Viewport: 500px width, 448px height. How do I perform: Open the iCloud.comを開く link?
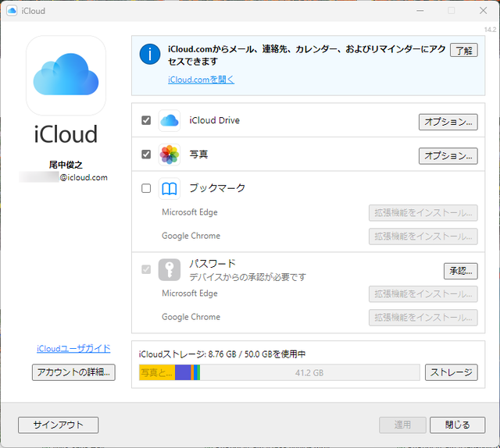[202, 80]
